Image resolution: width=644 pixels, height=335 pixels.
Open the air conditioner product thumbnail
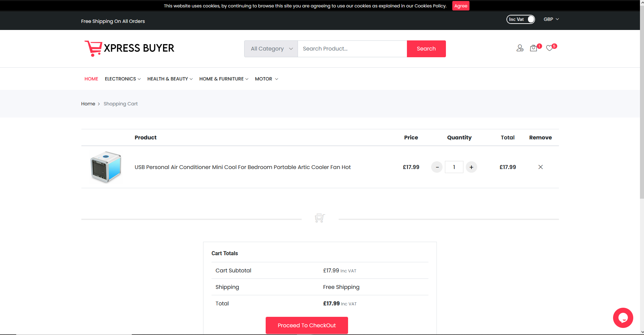(106, 167)
